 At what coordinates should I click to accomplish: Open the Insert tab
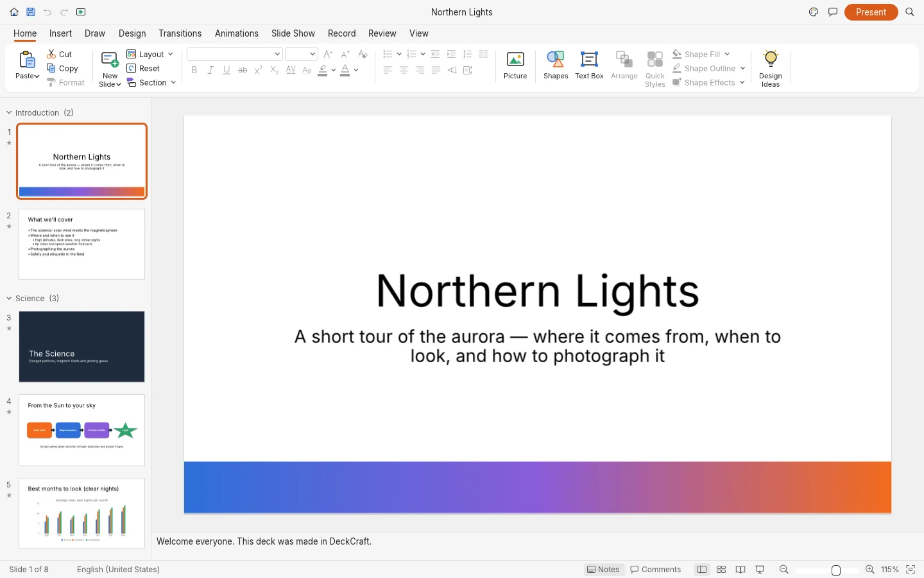(x=60, y=33)
